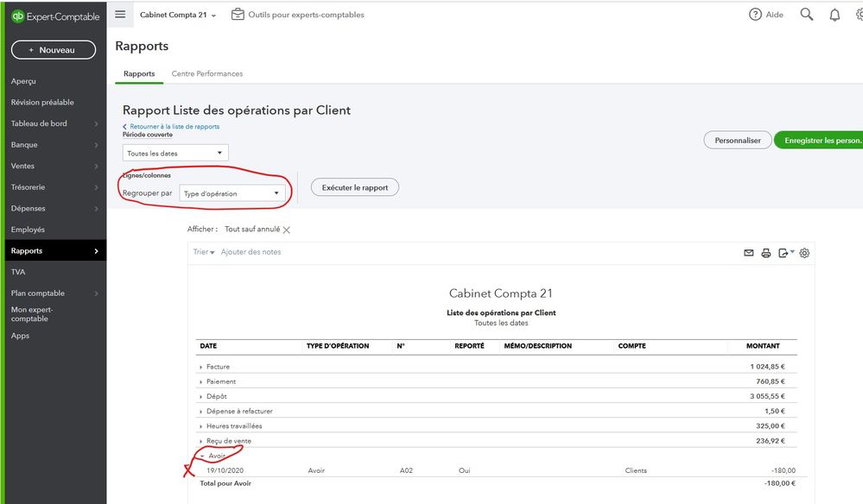Viewport: 863px width, 504px height.
Task: Click the export report icon
Action: (x=784, y=253)
